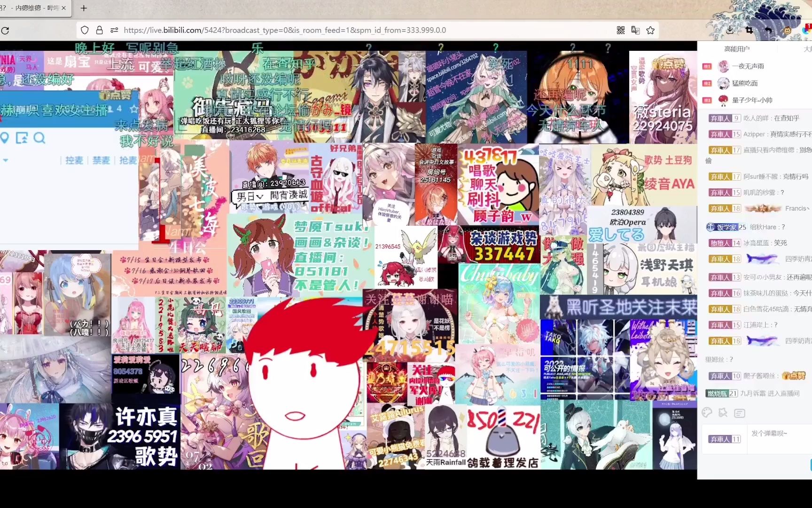Click the 歌势 土豆狗 绫音AYA poster
The height and width of the screenshot is (508, 812).
644,174
